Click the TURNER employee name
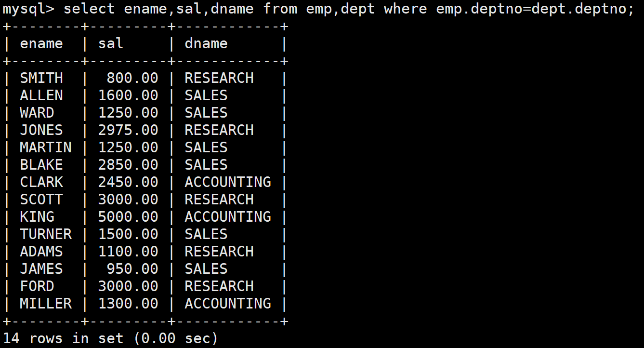This screenshot has width=644, height=348. coord(46,234)
